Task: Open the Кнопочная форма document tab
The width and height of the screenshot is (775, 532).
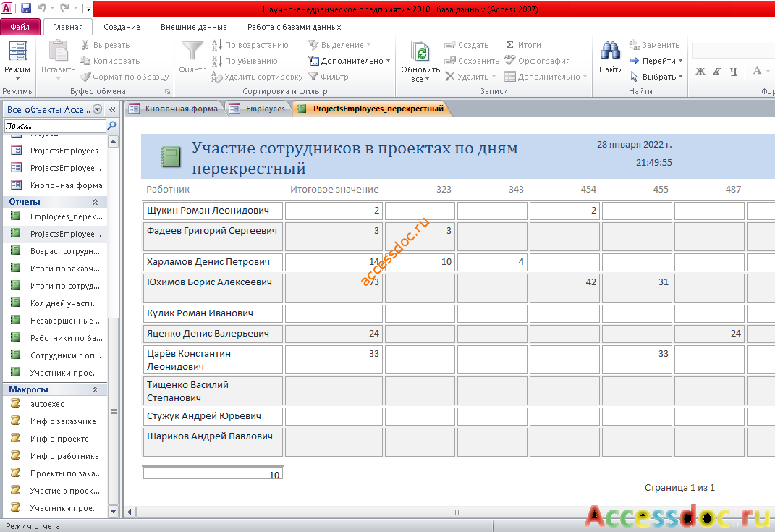Action: [x=174, y=109]
